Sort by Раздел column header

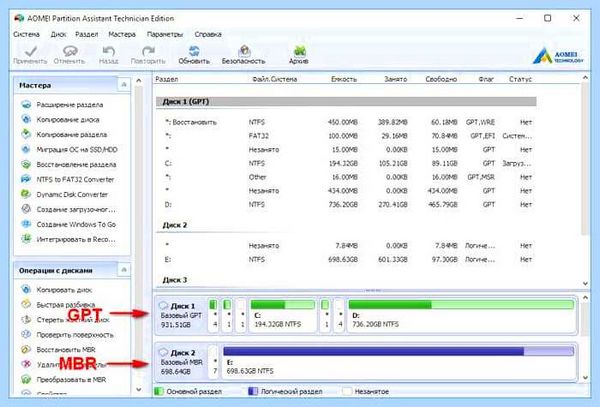[166, 79]
